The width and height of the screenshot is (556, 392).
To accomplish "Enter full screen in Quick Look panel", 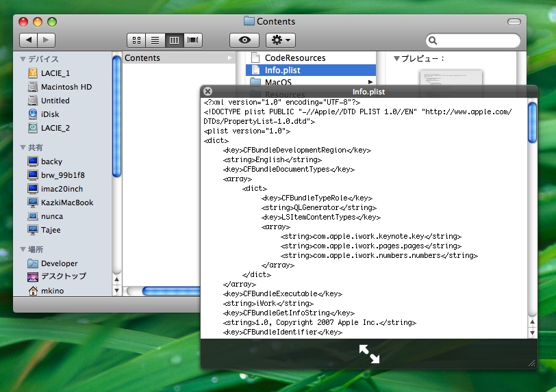I will pos(369,354).
